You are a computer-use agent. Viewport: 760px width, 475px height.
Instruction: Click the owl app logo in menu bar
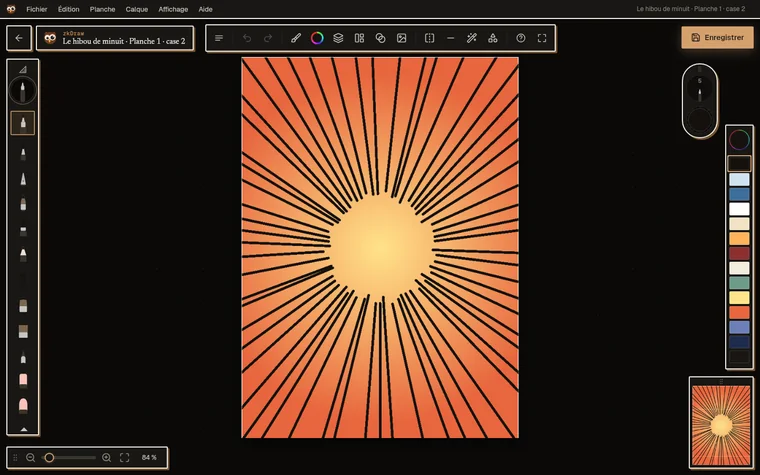pyautogui.click(x=11, y=9)
